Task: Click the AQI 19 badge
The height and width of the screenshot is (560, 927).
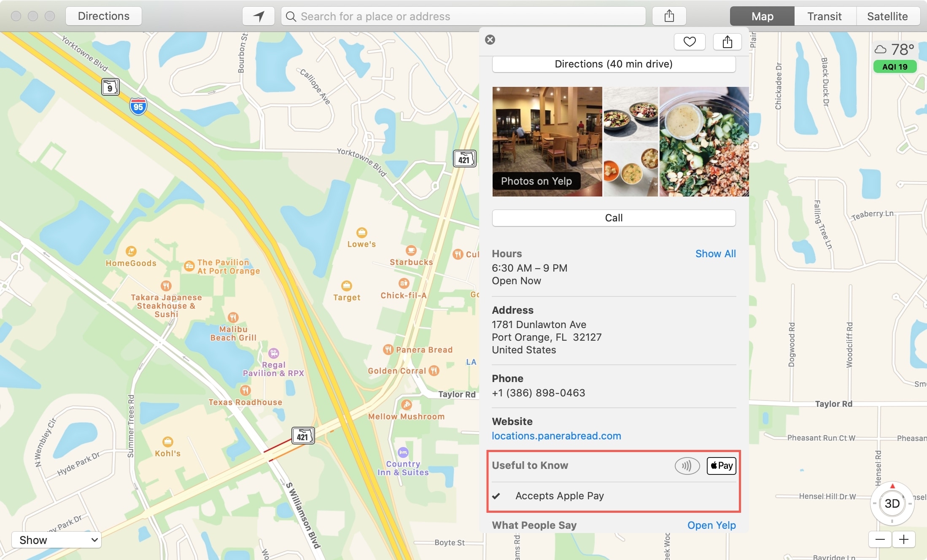Action: (895, 67)
